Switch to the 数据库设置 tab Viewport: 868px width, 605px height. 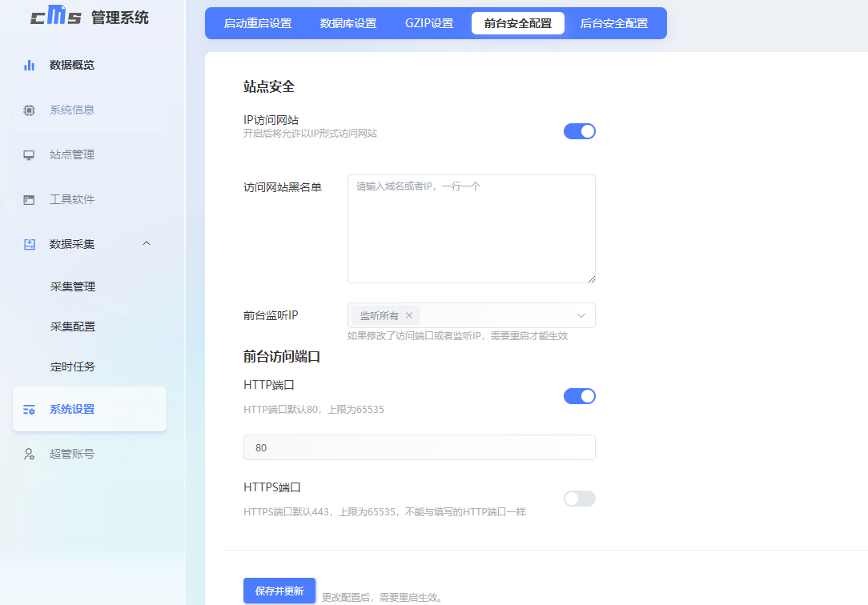click(x=348, y=23)
